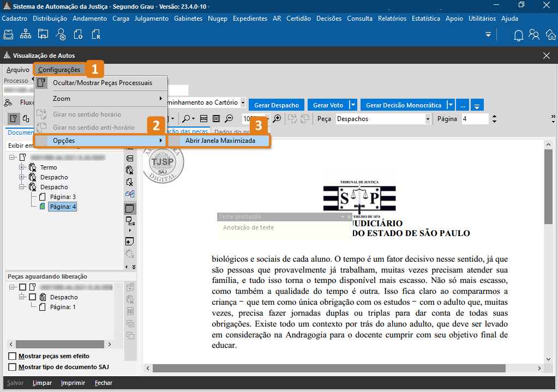Viewport: 558px width, 392px height.
Task: Click the Fechar button
Action: (x=104, y=383)
